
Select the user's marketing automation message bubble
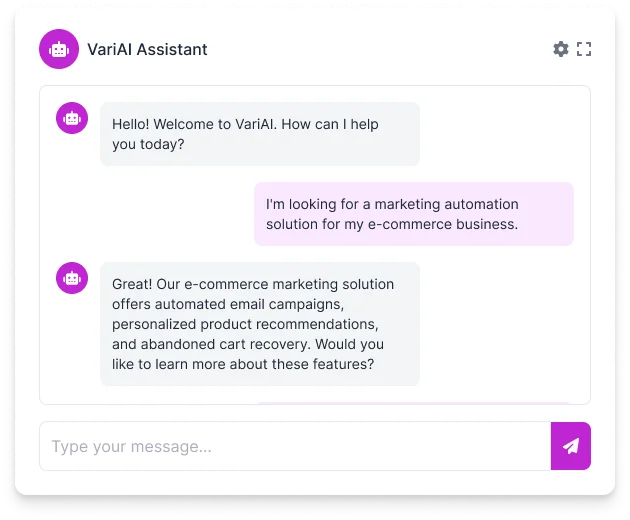coord(413,214)
